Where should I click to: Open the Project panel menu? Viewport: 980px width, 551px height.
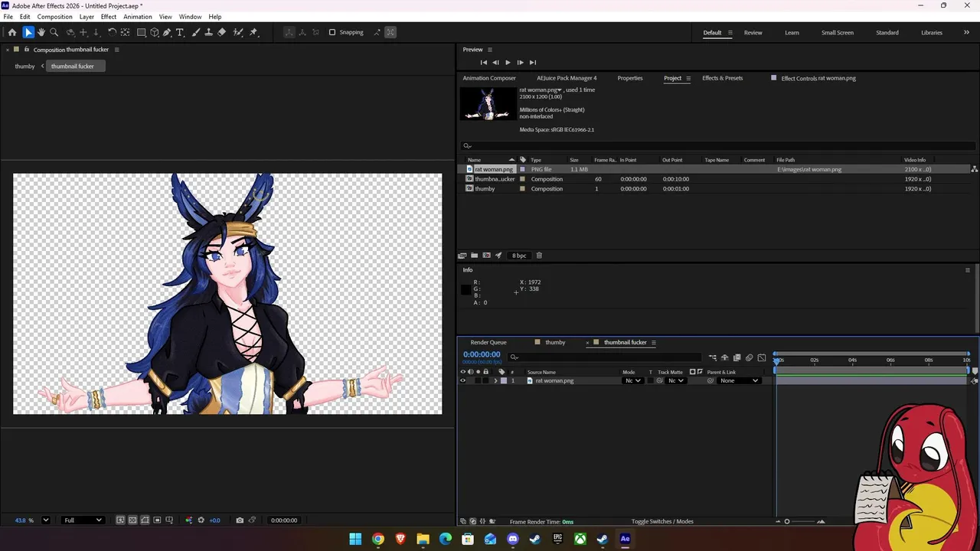[688, 78]
